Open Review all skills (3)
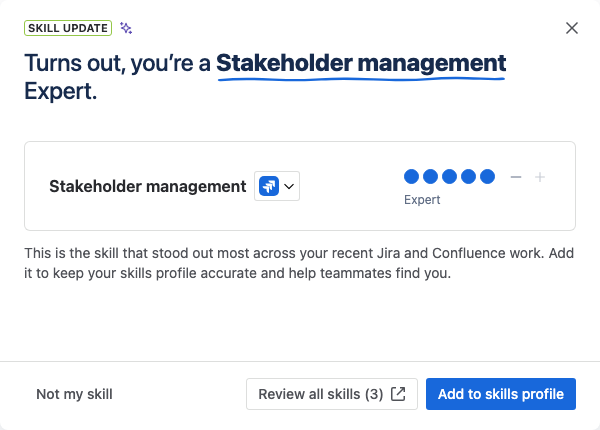Viewport: 600px width, 430px height. pos(332,394)
